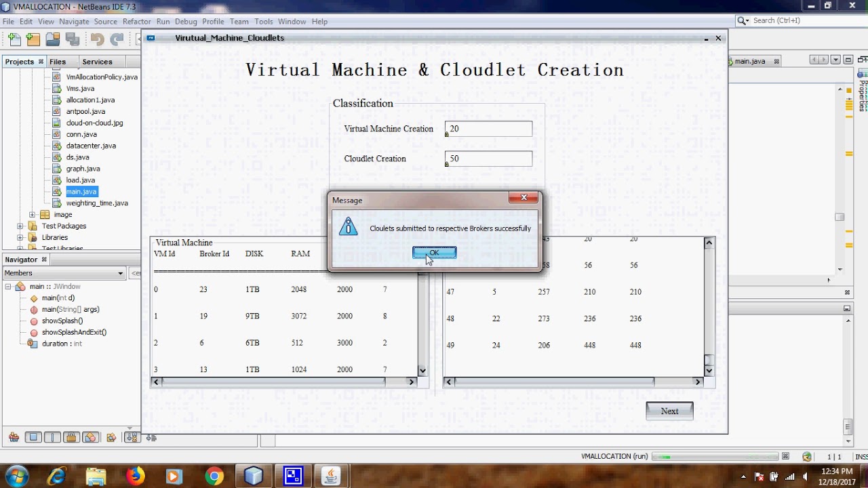The width and height of the screenshot is (868, 488).
Task: Select datacenter.java in Projects tree
Action: coord(91,146)
